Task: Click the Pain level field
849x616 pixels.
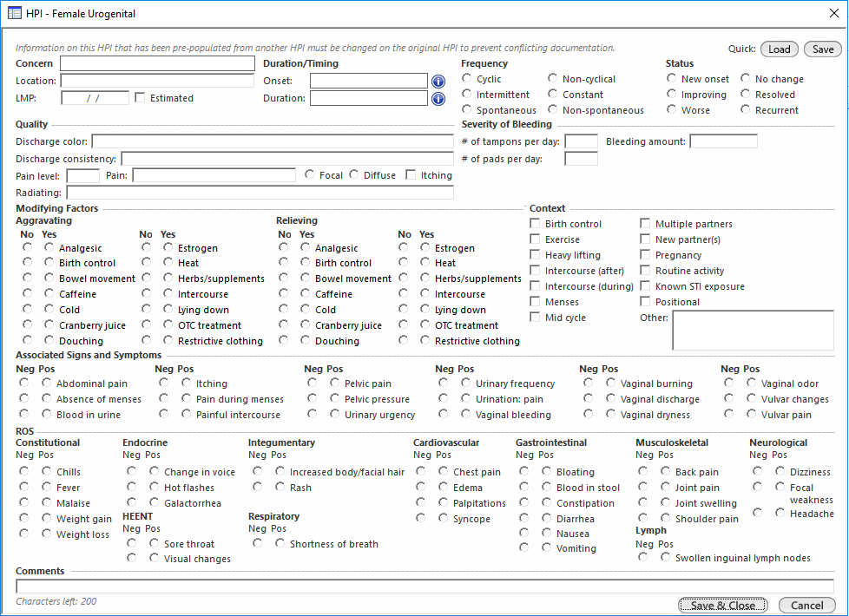Action: pyautogui.click(x=82, y=176)
